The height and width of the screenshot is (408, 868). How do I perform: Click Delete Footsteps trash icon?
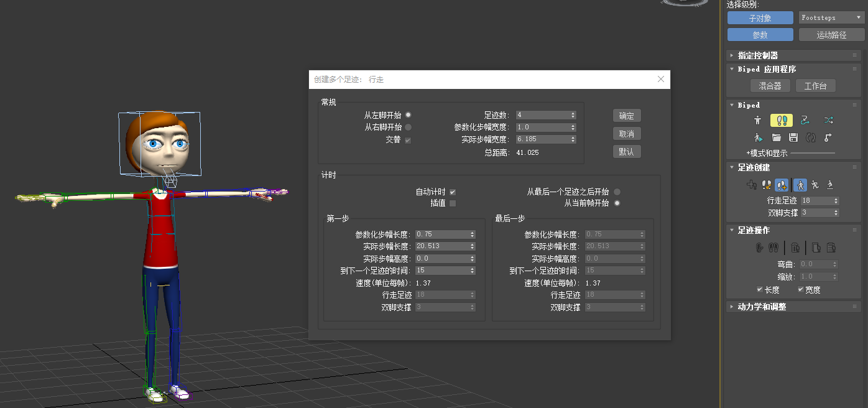click(795, 248)
